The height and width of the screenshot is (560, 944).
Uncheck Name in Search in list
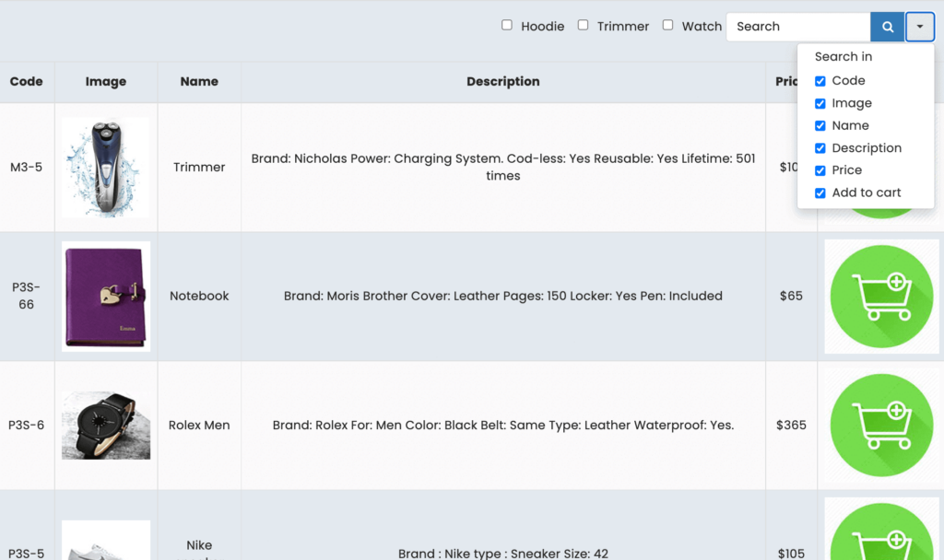point(820,125)
